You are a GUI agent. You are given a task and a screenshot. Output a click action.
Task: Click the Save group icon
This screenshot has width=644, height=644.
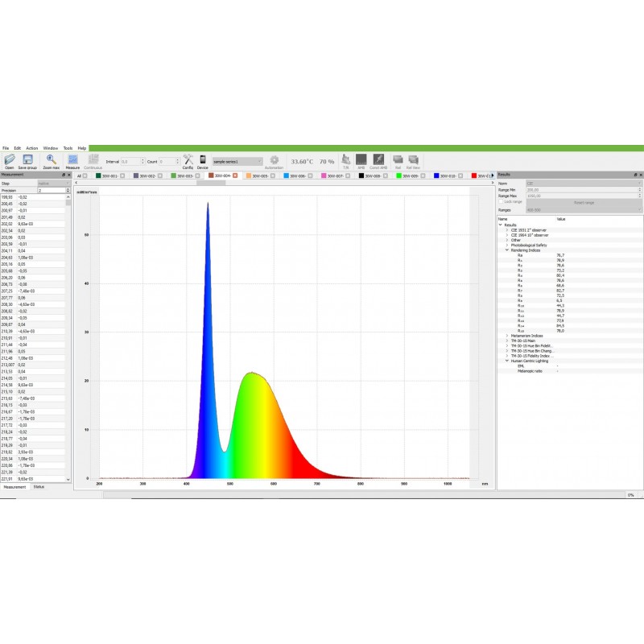(28, 160)
